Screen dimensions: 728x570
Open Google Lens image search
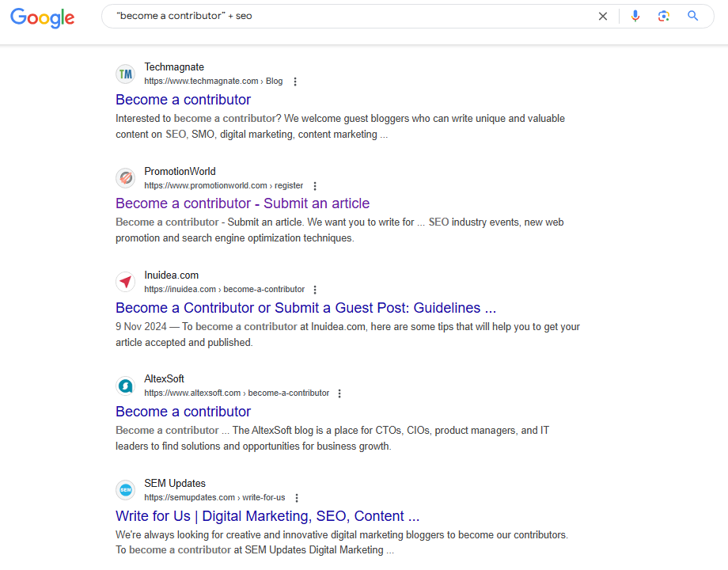[663, 17]
